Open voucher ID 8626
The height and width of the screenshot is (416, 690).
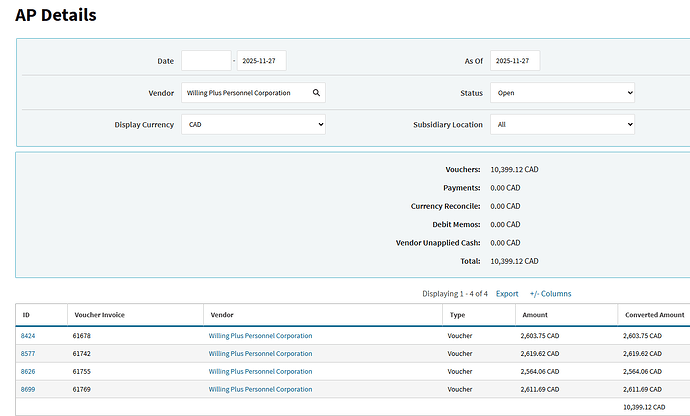click(x=28, y=371)
